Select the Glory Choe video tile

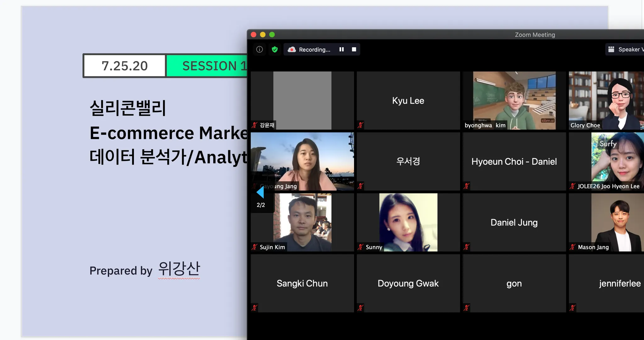pos(607,100)
